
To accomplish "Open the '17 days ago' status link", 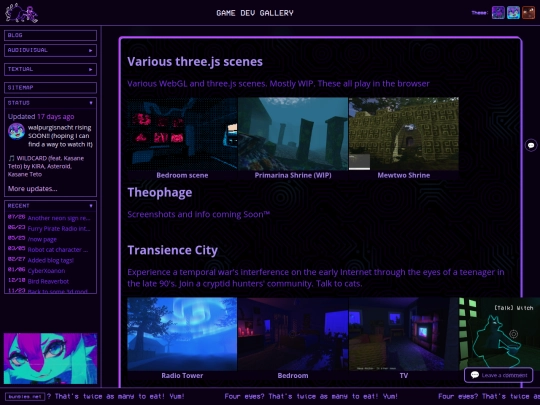I will (55, 117).
